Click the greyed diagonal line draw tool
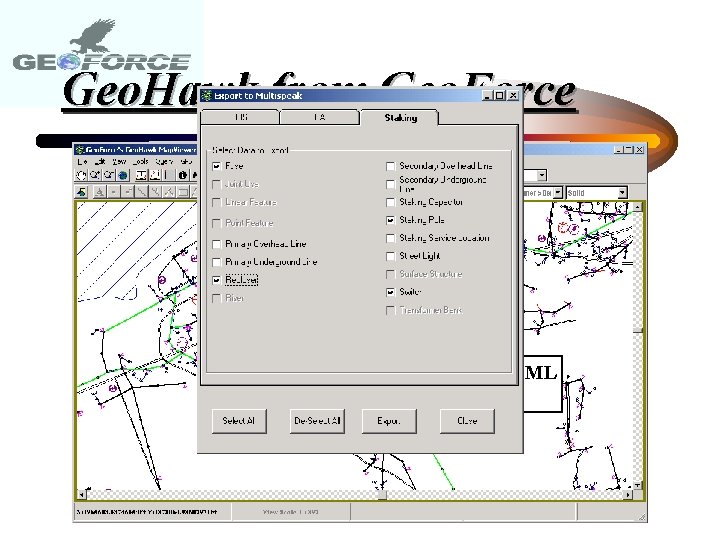This screenshot has height=540, width=720. click(141, 192)
